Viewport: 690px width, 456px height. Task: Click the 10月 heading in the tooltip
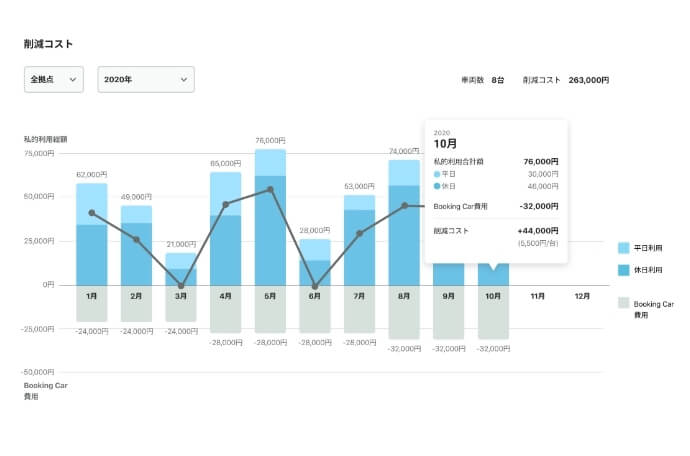click(x=444, y=144)
